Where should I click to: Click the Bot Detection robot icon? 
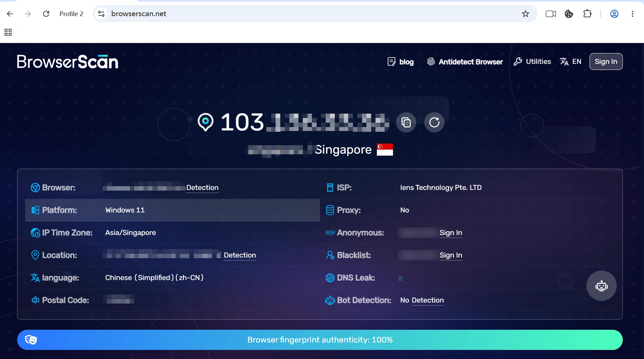tap(330, 300)
